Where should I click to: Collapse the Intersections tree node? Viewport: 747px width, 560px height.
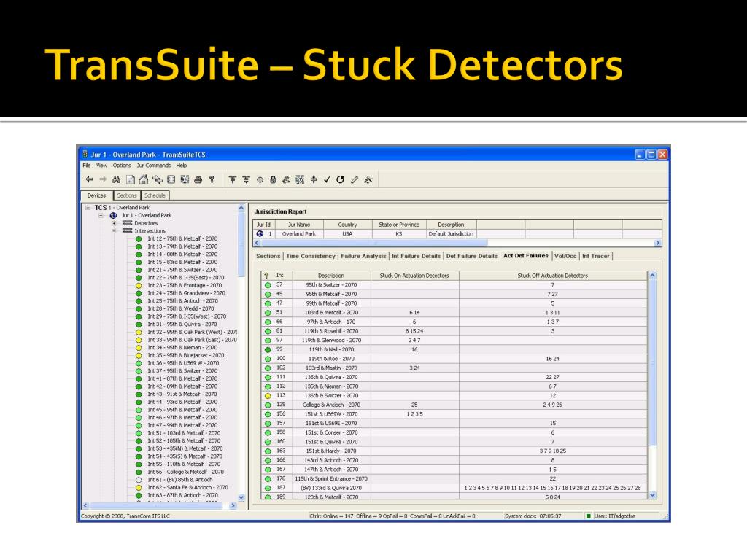tap(114, 231)
